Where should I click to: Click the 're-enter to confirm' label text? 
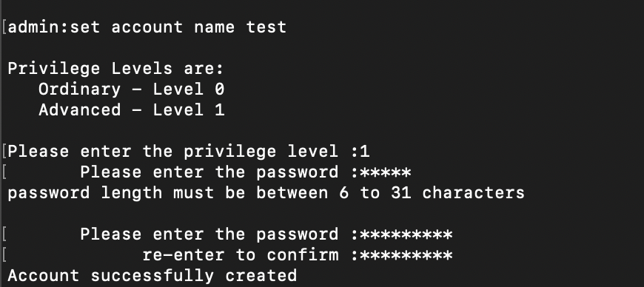click(241, 255)
